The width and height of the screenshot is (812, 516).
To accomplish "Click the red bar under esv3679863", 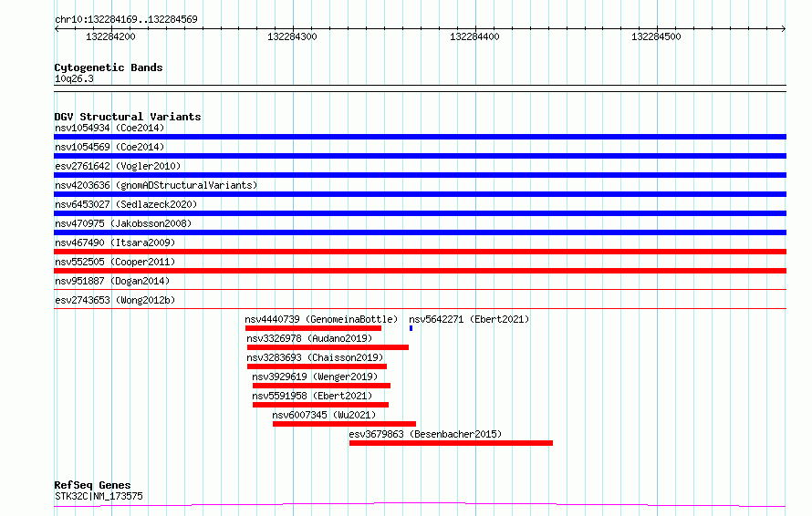I will click(x=451, y=443).
